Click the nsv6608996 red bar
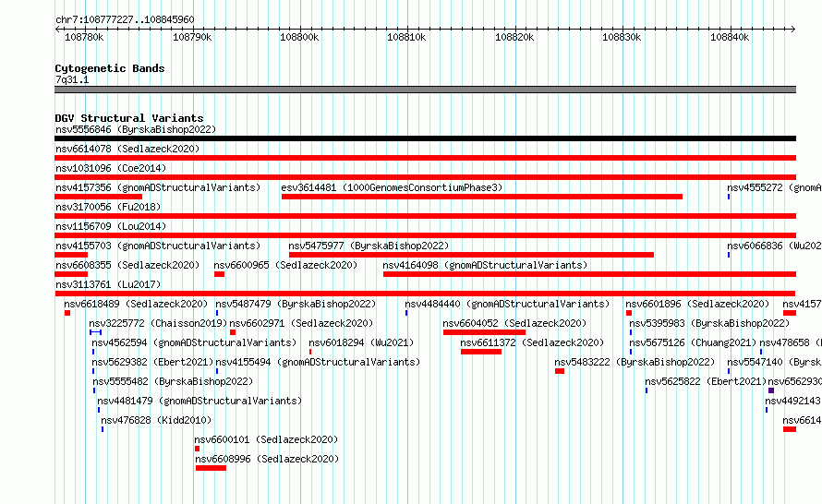 [211, 468]
